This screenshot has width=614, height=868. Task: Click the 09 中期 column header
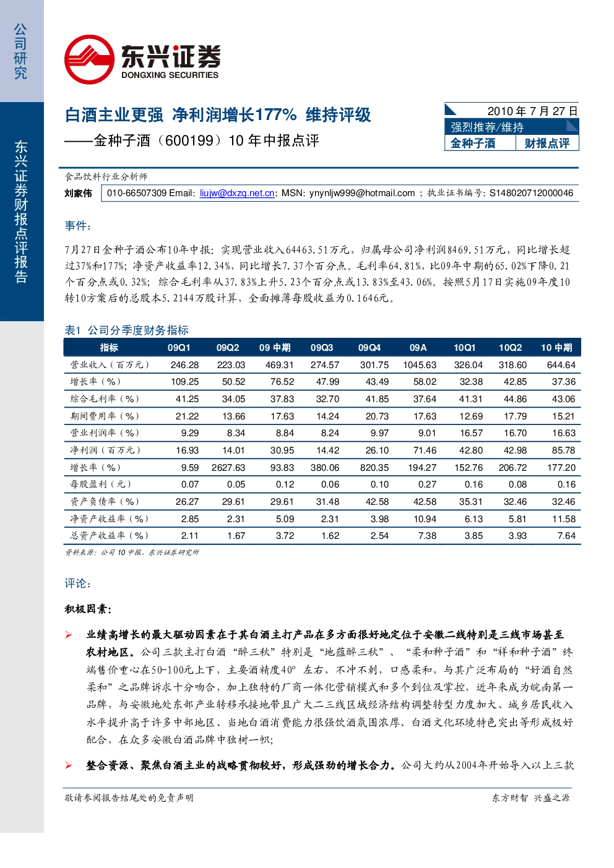pos(275,348)
